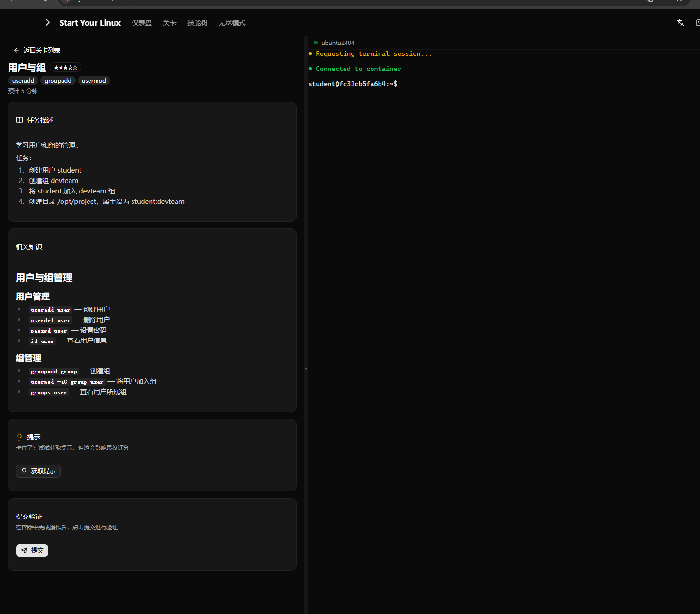Click the language translate icon in header

pos(681,23)
